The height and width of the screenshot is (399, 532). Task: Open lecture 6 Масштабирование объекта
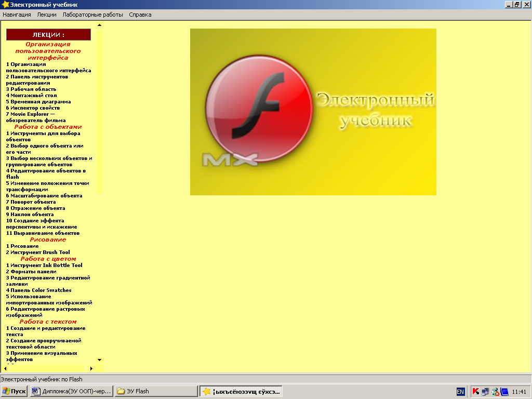tap(44, 196)
